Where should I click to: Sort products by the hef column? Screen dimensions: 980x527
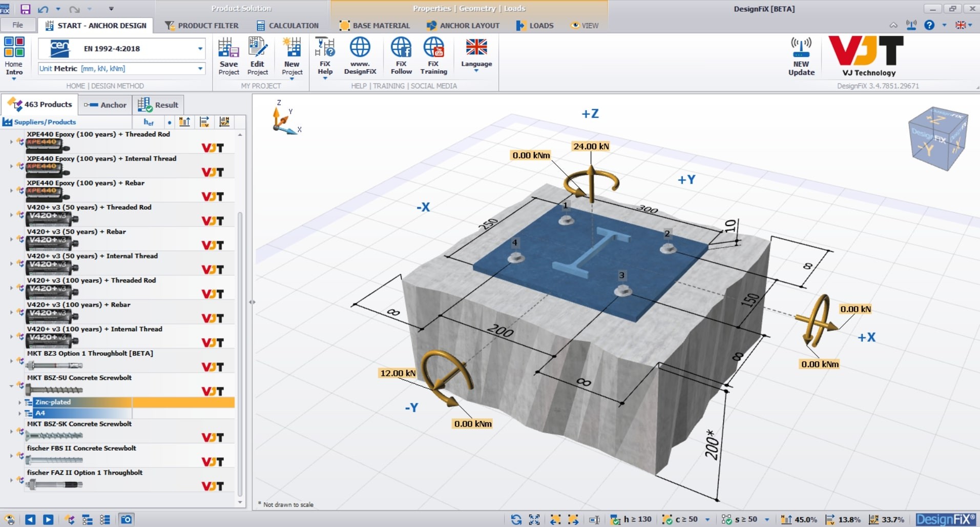[x=149, y=122]
